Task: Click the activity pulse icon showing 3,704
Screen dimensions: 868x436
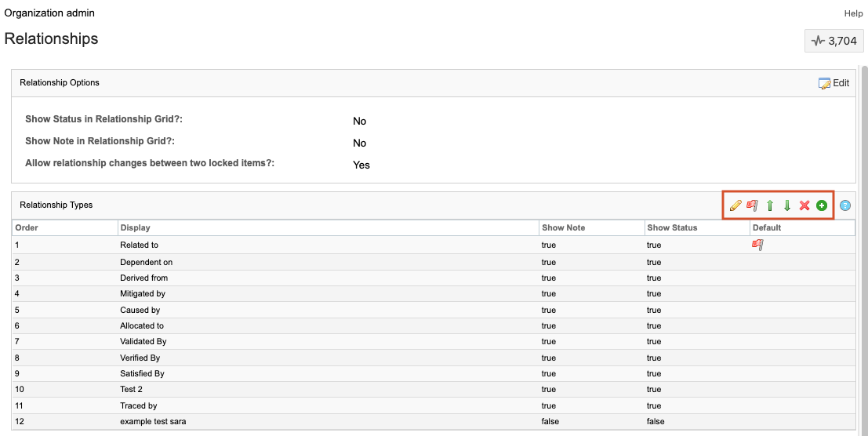Action: [x=818, y=41]
